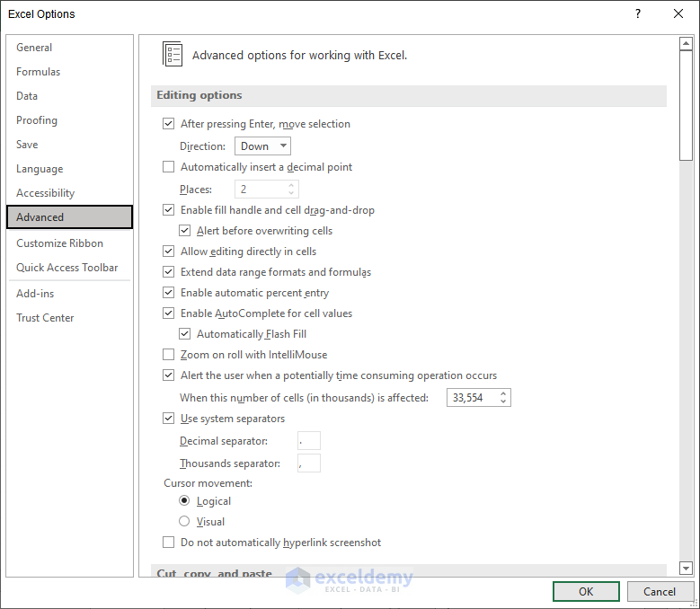The height and width of the screenshot is (609, 700).
Task: Click the vertical scrollbar thumb
Action: click(686, 105)
